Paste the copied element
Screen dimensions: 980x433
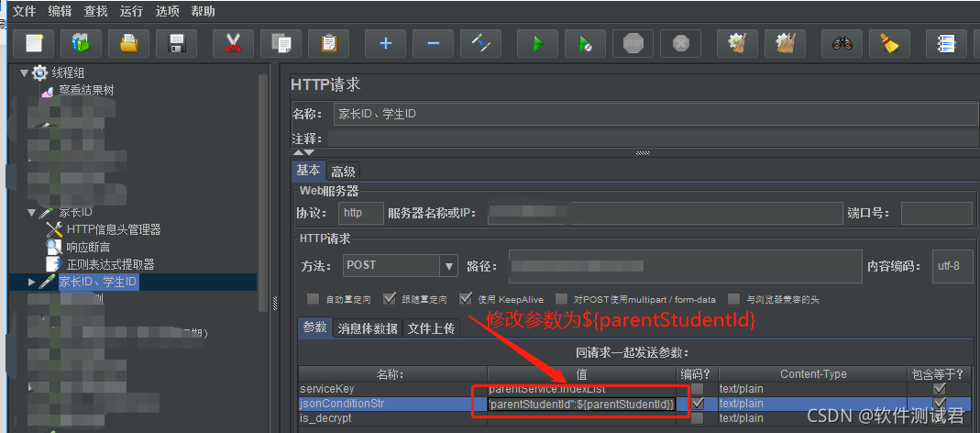tap(328, 44)
